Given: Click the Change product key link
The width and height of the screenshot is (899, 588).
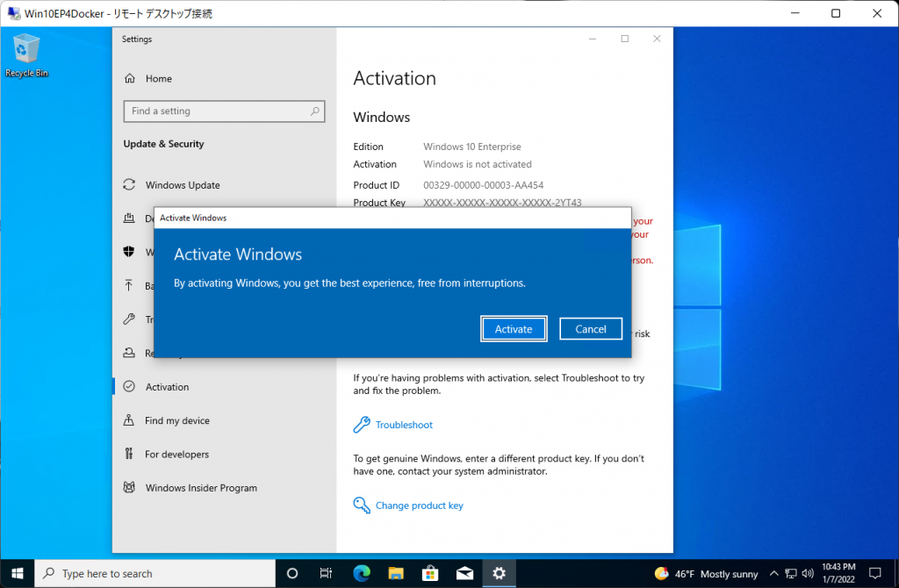Looking at the screenshot, I should click(x=419, y=506).
